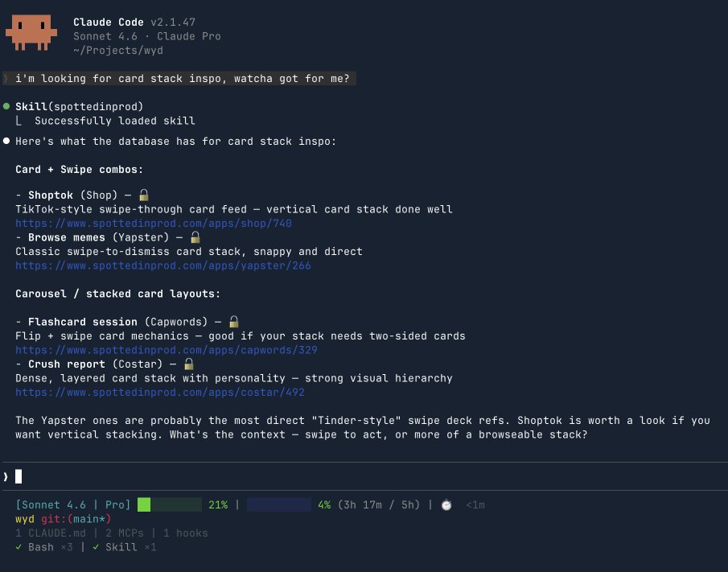Click '1 hooks' in the status line
This screenshot has height=572, width=728.
tap(186, 533)
